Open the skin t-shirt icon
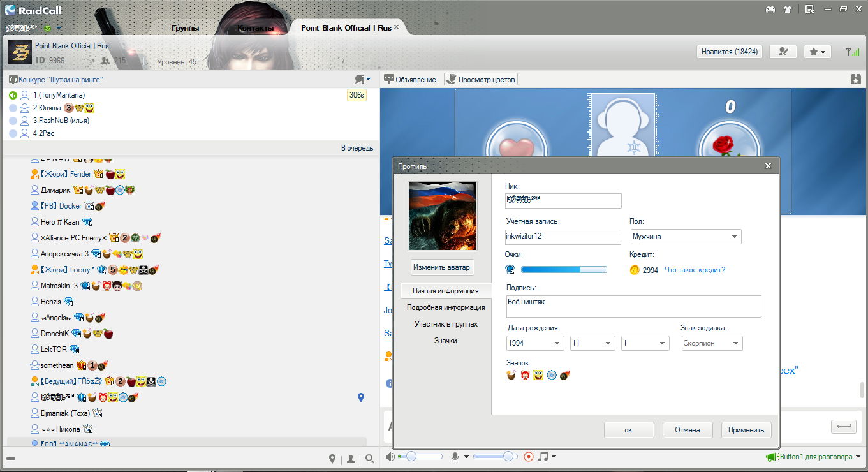The width and height of the screenshot is (868, 472). 788,10
